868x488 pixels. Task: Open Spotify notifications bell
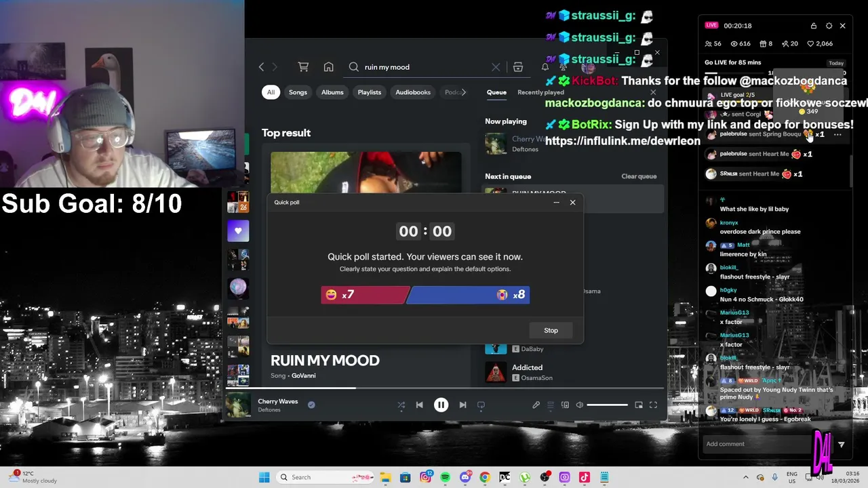click(545, 67)
